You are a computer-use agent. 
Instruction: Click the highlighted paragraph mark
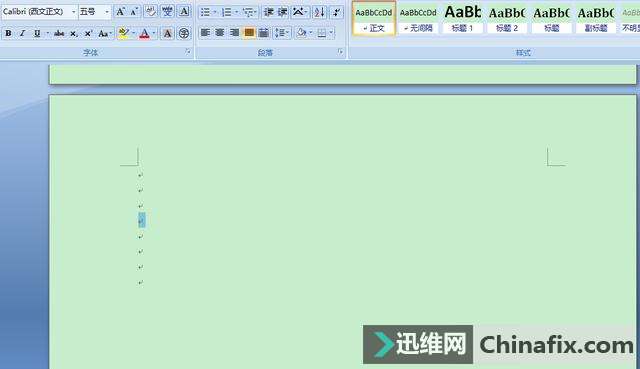(x=142, y=220)
